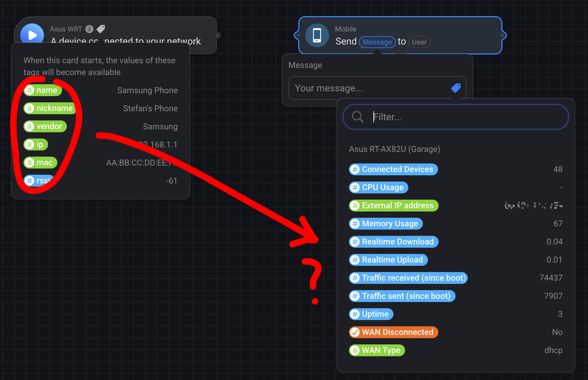Click the vendor tag in trigger card
Viewport: 588px width, 380px height.
[x=45, y=126]
